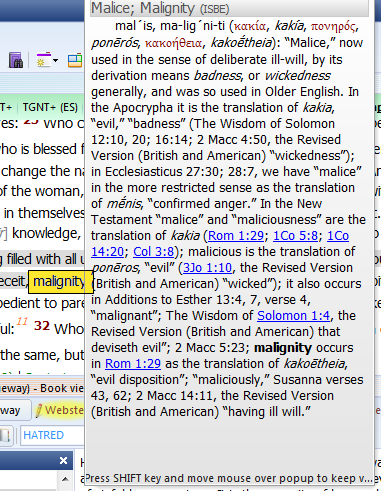The width and height of the screenshot is (381, 491).
Task: Open the 1Co 5:8 verse link
Action: click(x=295, y=236)
